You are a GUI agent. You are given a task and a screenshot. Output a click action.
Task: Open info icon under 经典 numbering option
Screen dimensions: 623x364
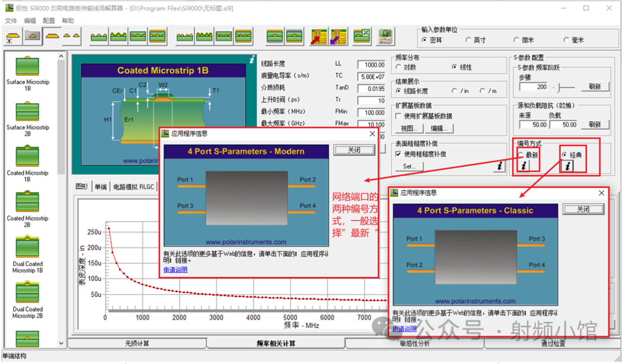568,166
